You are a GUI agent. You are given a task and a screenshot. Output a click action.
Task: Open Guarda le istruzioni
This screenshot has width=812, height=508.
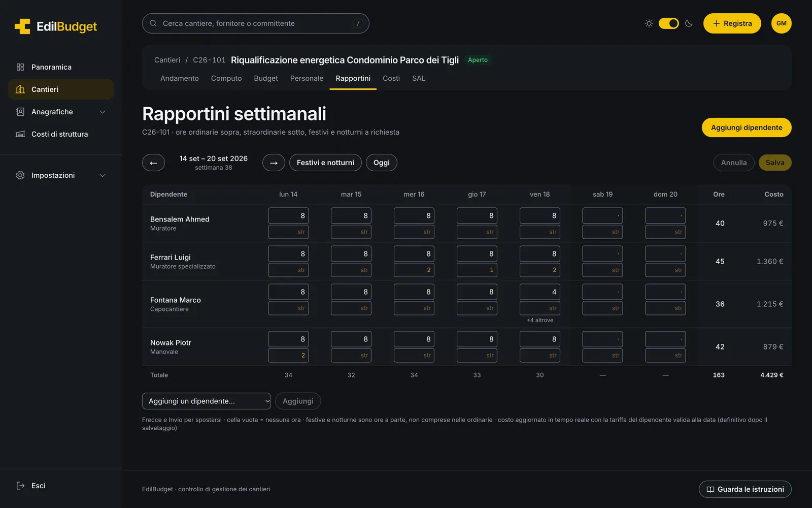coord(745,489)
